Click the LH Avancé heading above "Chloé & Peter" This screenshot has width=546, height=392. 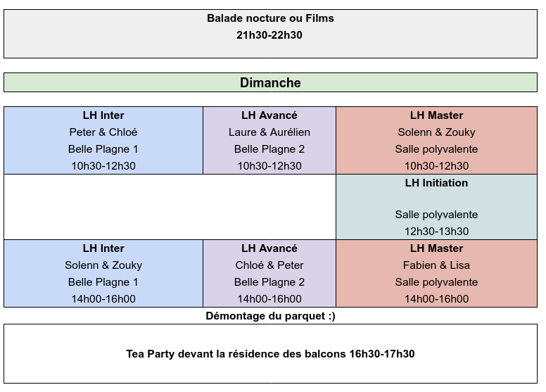tap(269, 248)
